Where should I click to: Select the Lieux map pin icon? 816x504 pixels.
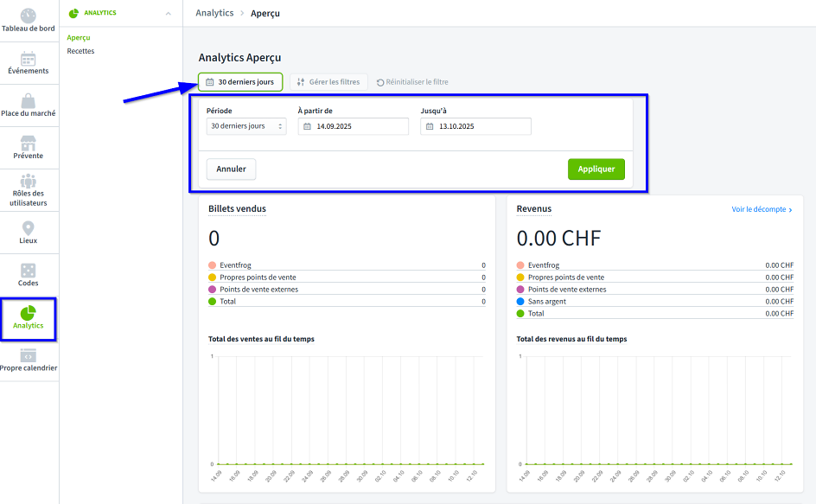point(29,232)
